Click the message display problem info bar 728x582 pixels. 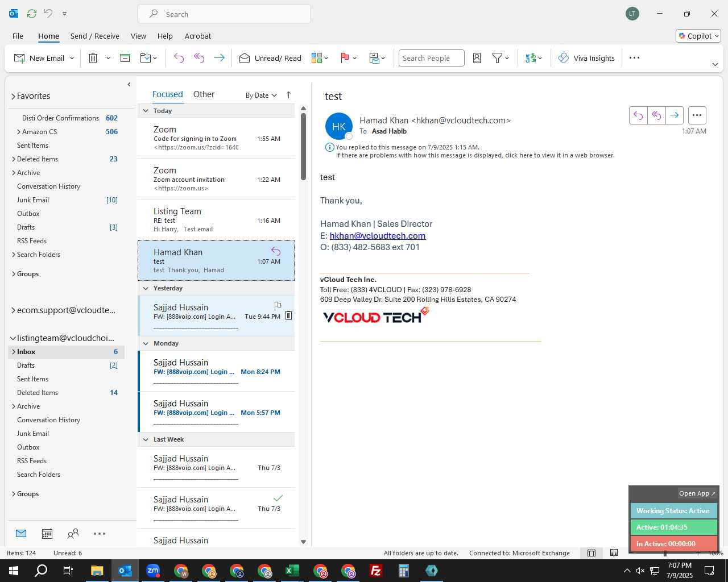click(475, 155)
